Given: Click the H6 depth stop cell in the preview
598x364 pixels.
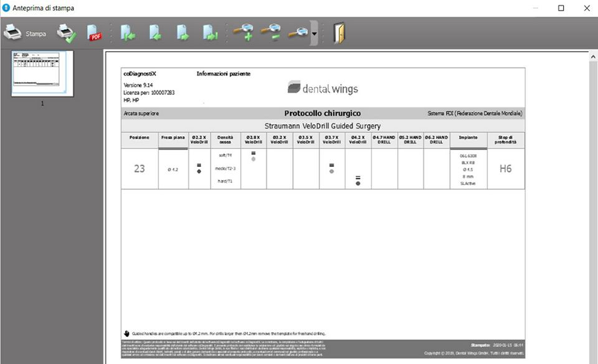Looking at the screenshot, I should coord(505,169).
